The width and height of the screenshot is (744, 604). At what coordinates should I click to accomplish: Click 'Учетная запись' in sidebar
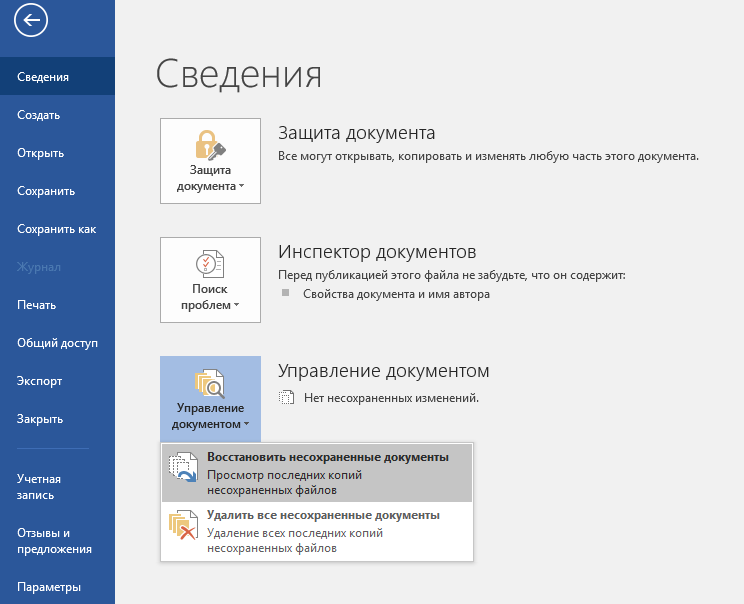point(39,487)
